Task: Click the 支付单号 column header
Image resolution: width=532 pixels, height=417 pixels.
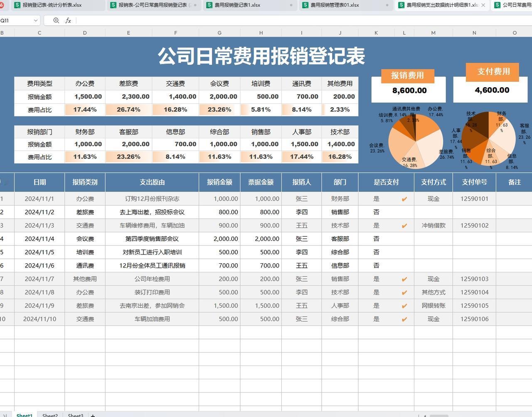Action: point(474,182)
